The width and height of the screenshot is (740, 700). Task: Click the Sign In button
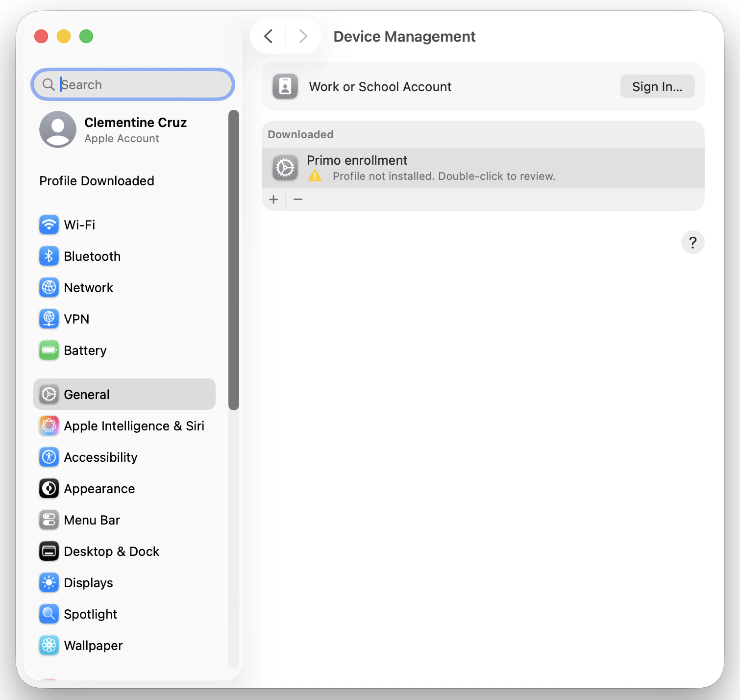(657, 86)
